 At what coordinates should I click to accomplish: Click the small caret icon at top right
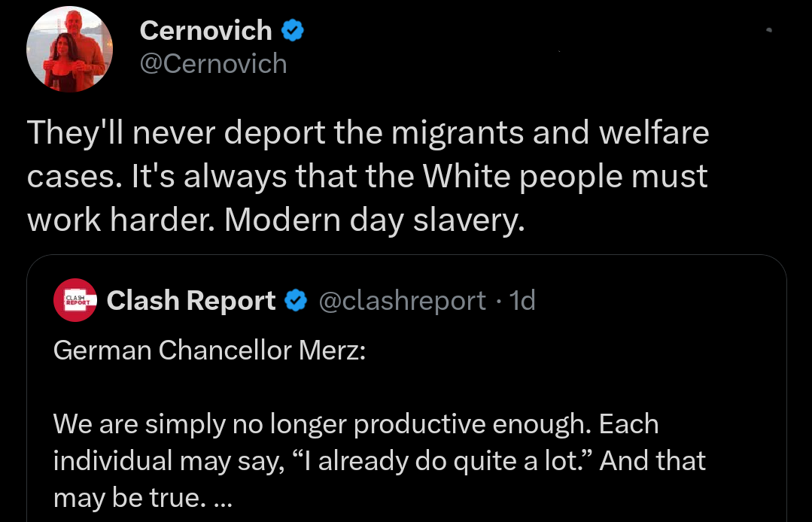(768, 29)
